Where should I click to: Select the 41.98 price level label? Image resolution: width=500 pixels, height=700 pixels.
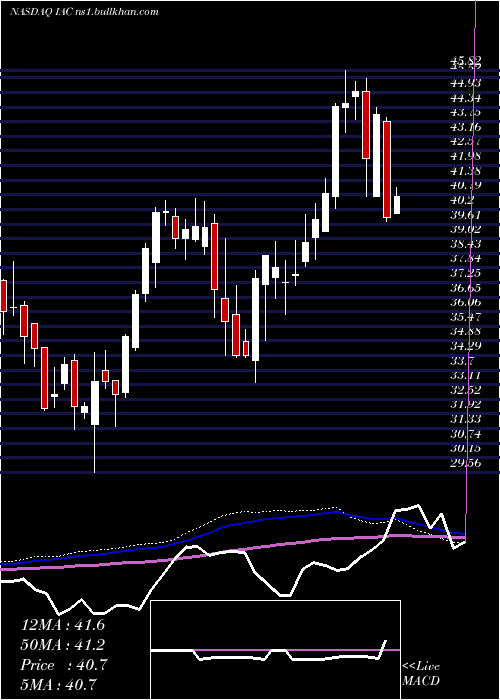[465, 156]
